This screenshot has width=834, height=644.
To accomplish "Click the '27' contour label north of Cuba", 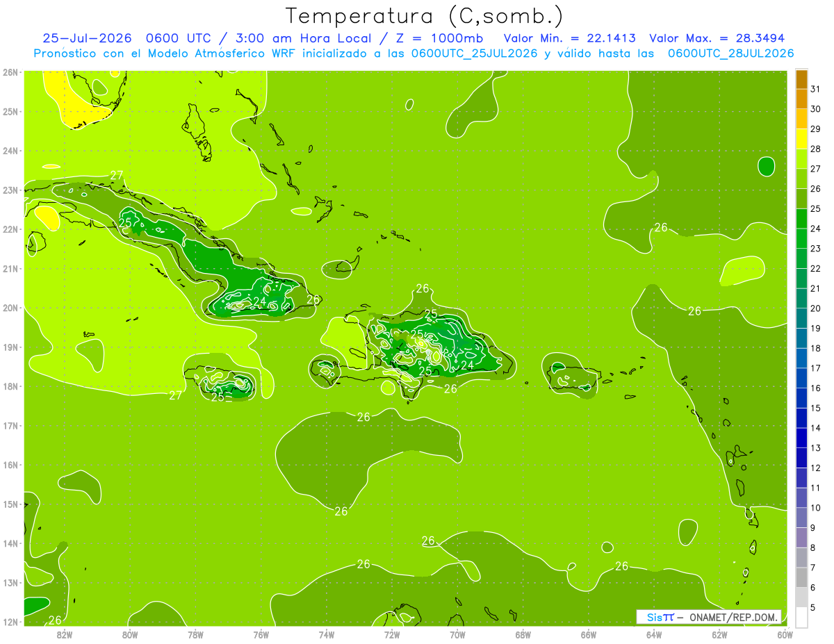I will 117,174.
